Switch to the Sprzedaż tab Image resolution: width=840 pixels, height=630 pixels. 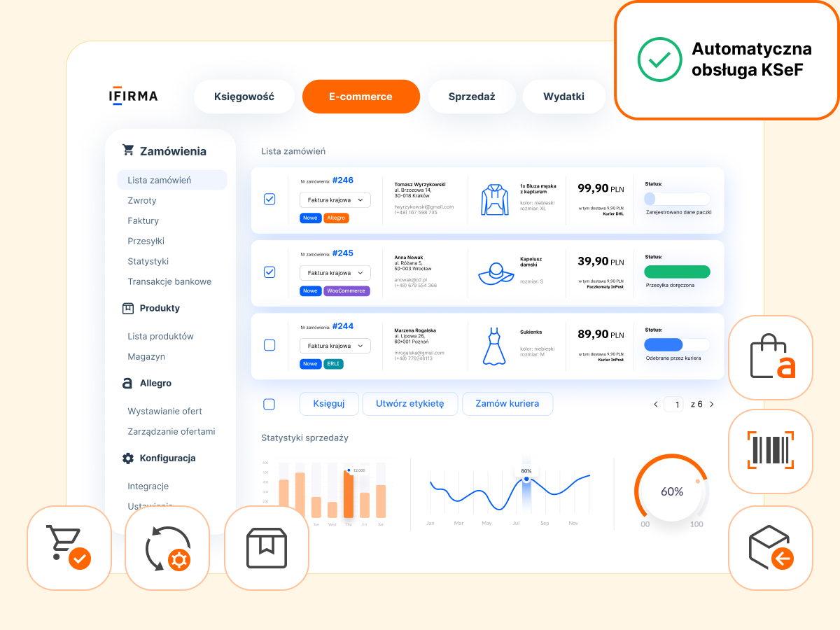pos(472,97)
